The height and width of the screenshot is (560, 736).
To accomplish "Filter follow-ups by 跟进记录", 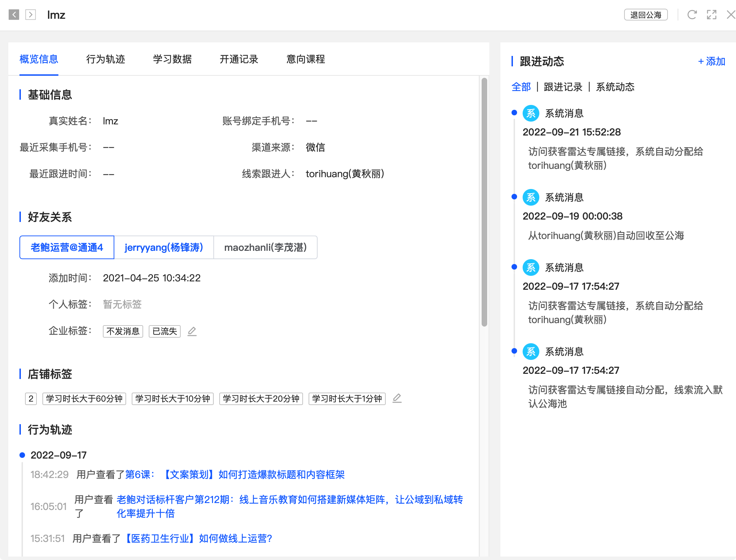I will [x=563, y=87].
